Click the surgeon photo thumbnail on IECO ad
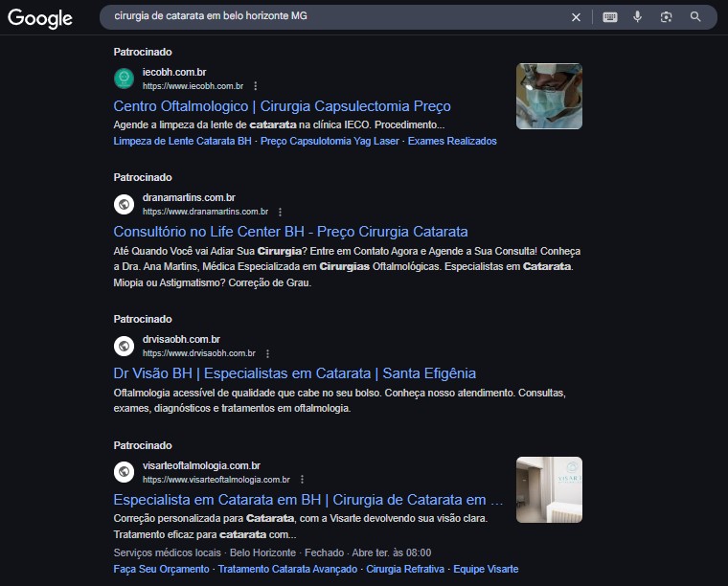 [x=549, y=96]
